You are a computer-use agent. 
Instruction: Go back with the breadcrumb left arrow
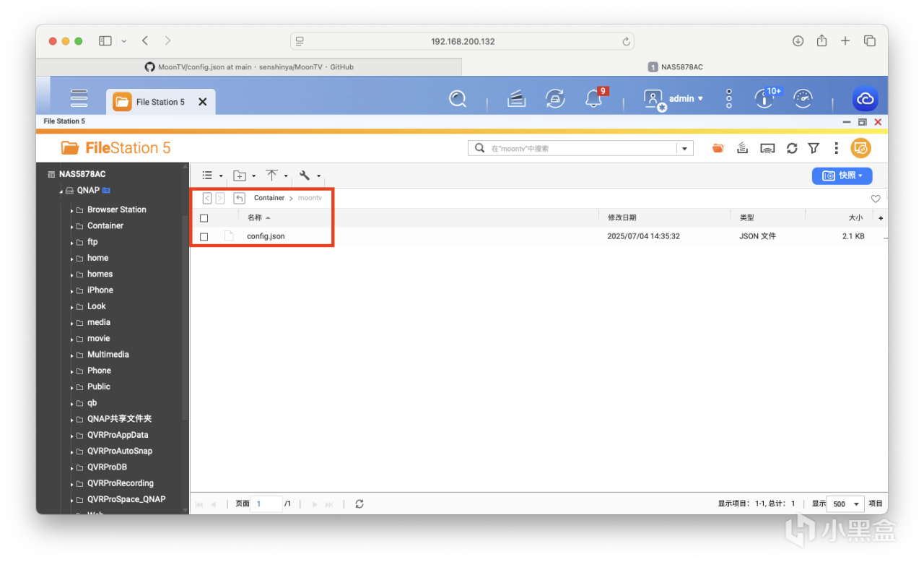207,198
